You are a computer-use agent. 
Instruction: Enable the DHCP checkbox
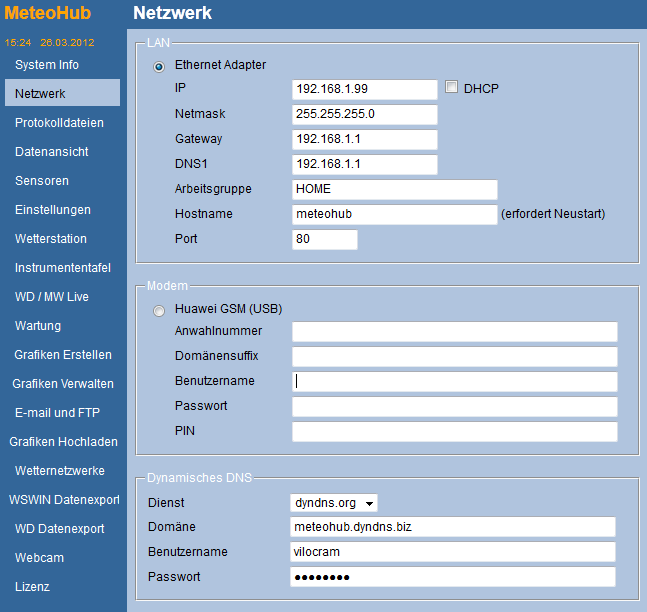(451, 87)
